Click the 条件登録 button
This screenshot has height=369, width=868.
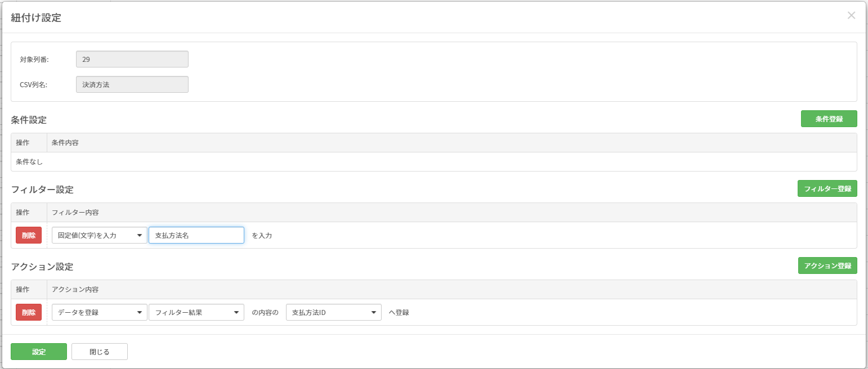829,119
